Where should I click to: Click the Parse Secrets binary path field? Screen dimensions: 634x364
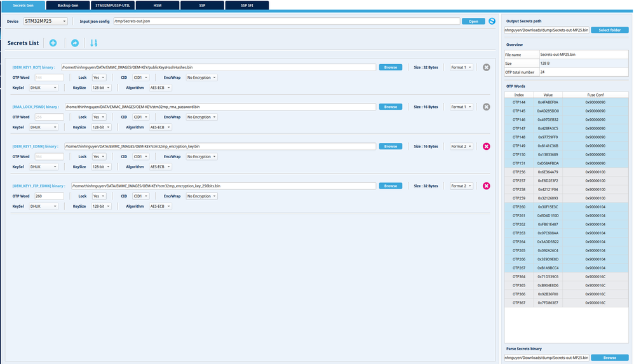(x=547, y=358)
